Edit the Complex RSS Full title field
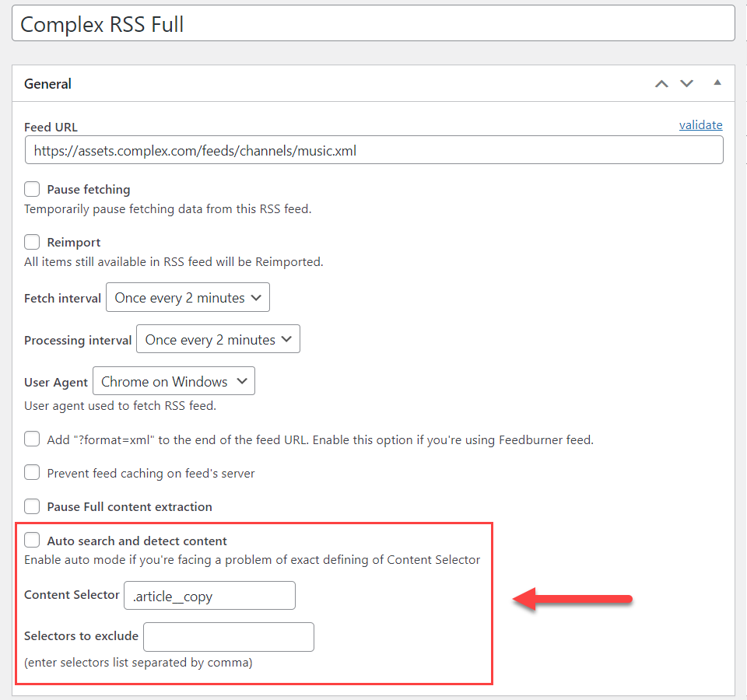Screen dimensions: 747x700 click(373, 24)
